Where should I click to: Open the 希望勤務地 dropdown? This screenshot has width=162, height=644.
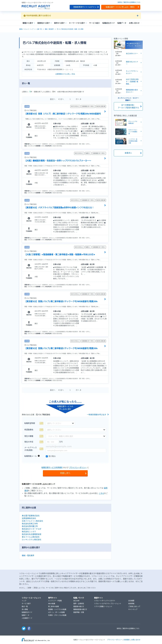76,430
